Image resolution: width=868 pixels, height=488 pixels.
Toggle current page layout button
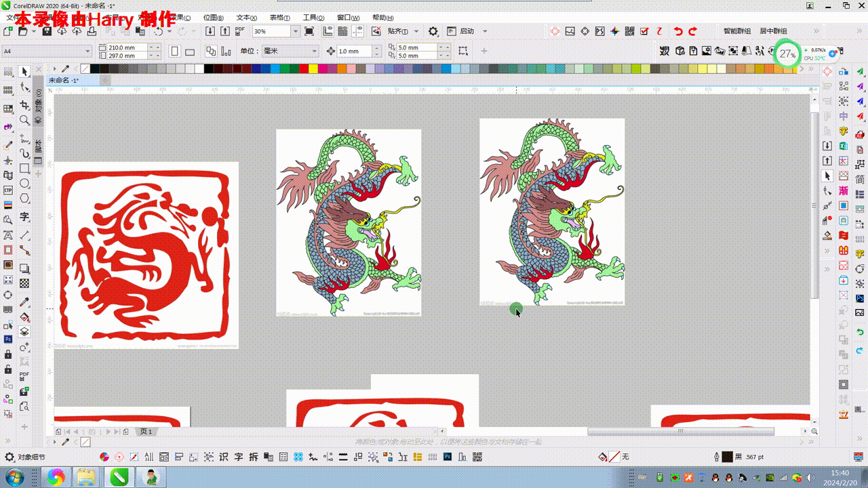point(226,52)
